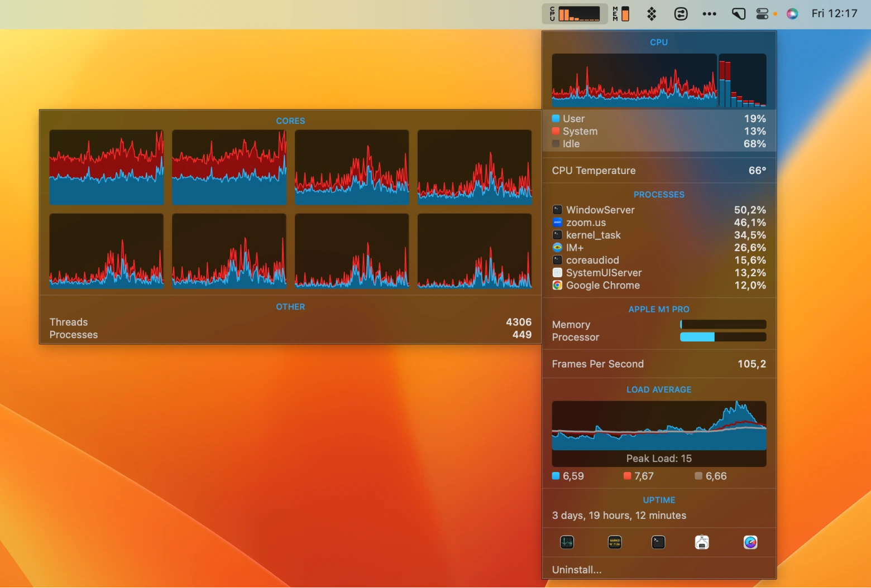The width and height of the screenshot is (871, 588).
Task: Click the Memory pressure bar
Action: coord(723,324)
